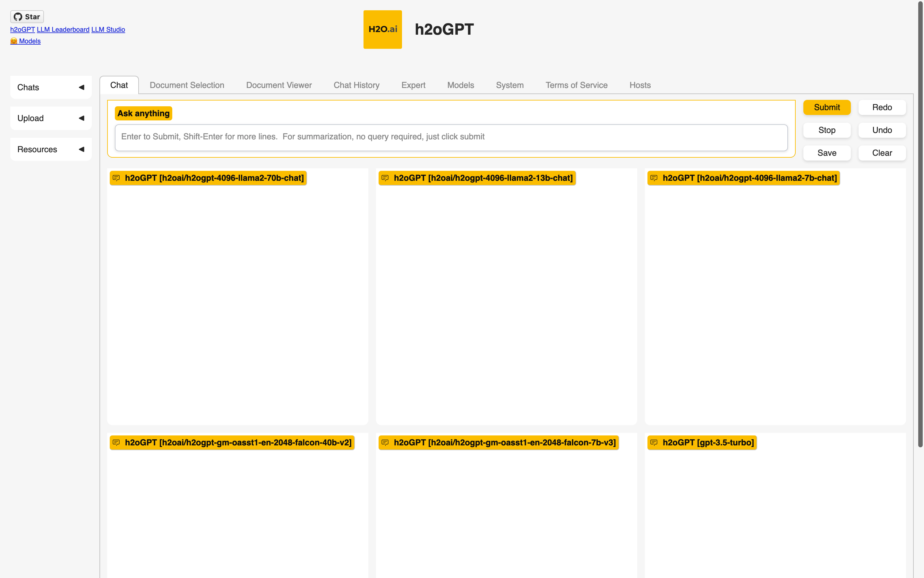
Task: Click the chat icon on falcon-7b-v3 label
Action: (x=385, y=442)
